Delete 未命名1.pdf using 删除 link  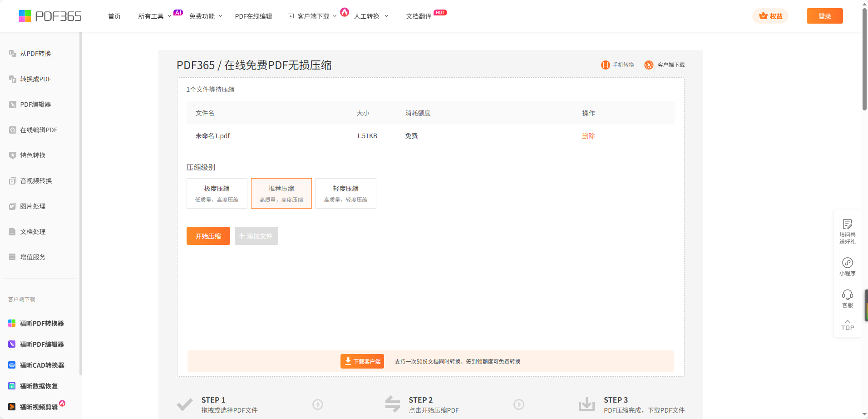click(x=588, y=136)
